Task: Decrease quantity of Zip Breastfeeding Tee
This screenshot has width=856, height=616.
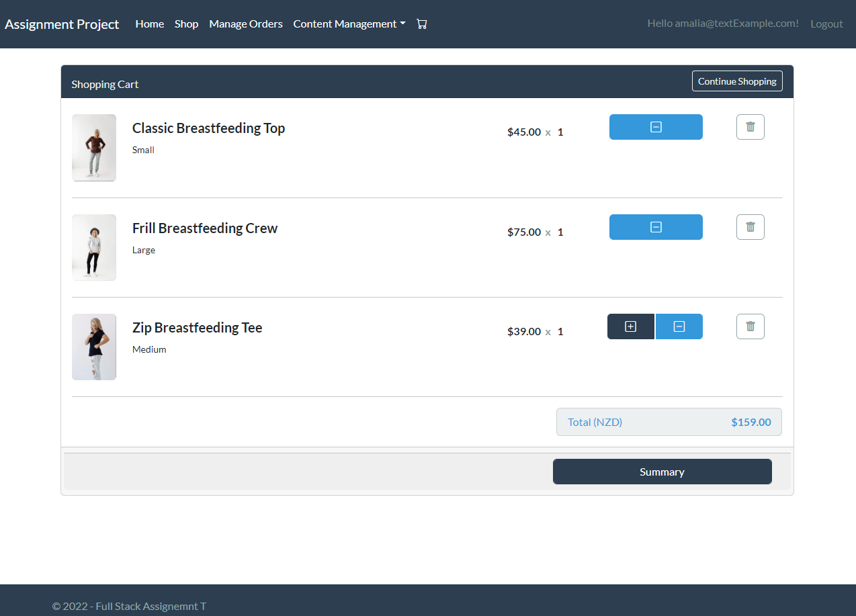Action: [x=679, y=326]
